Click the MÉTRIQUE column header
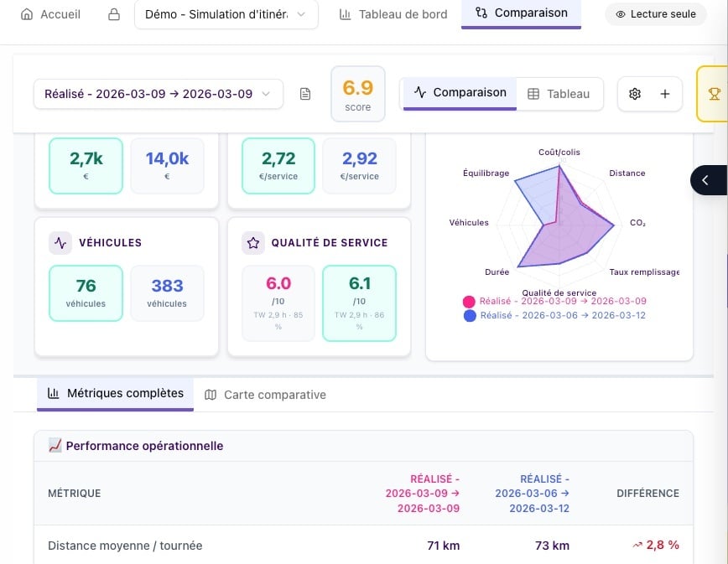Screen dimensions: 728x564 coord(75,493)
